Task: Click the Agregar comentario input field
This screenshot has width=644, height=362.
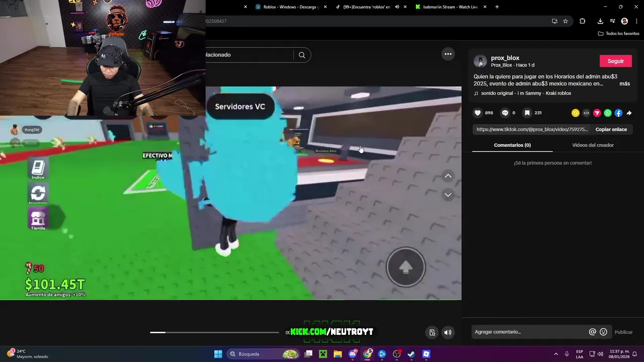Action: click(x=530, y=332)
